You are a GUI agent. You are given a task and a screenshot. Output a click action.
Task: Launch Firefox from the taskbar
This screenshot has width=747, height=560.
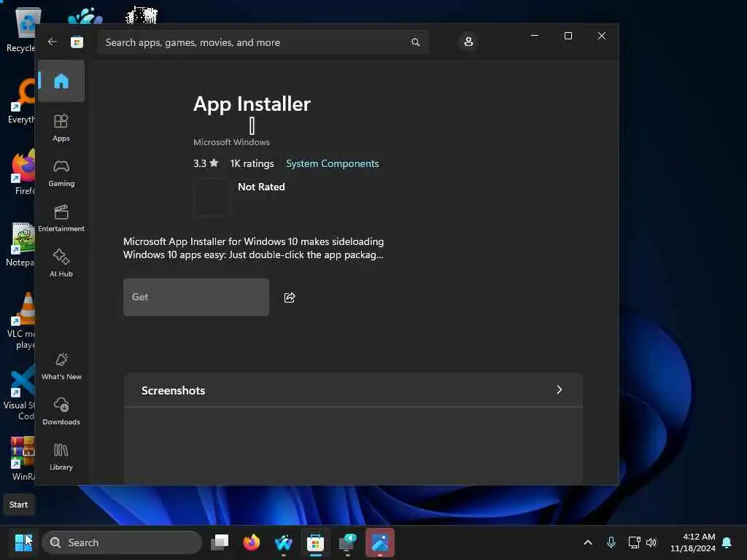click(x=252, y=542)
